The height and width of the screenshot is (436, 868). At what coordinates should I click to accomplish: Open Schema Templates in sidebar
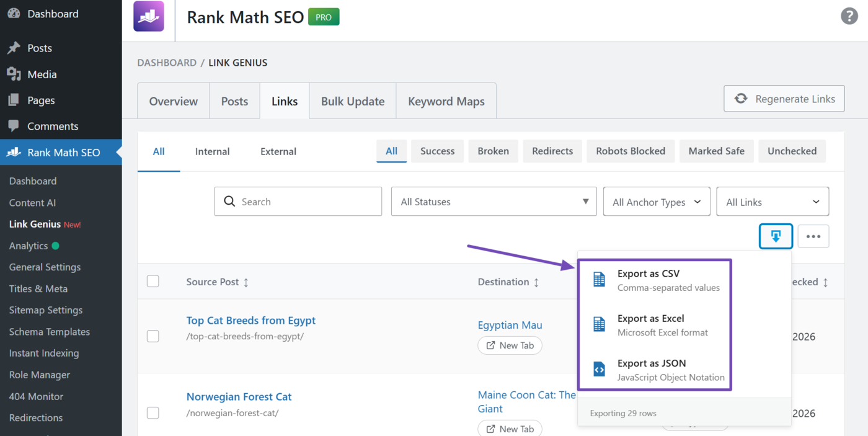click(50, 332)
